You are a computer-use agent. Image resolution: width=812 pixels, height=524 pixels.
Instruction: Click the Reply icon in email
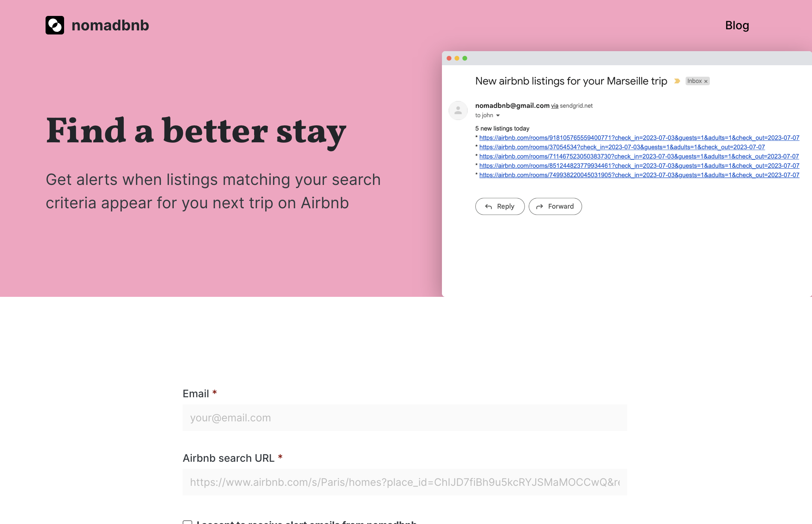coord(489,206)
